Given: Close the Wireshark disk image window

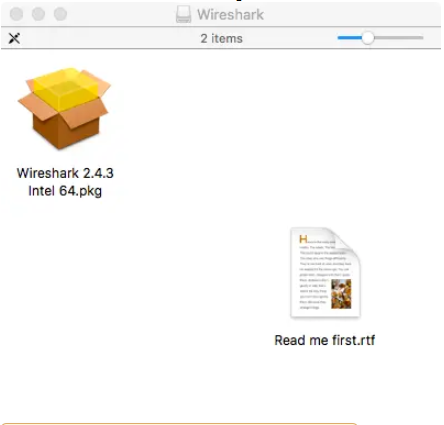Looking at the screenshot, I should coord(17,14).
